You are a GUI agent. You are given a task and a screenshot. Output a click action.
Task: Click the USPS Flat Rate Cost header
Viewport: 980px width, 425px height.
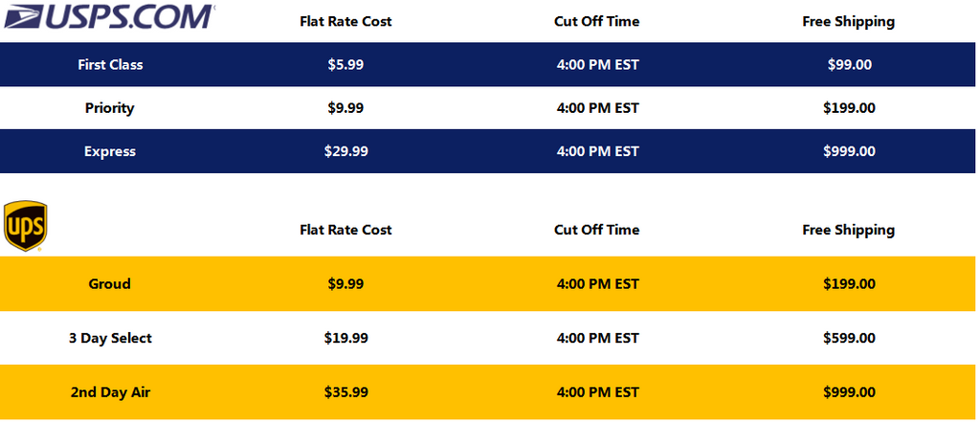click(345, 21)
